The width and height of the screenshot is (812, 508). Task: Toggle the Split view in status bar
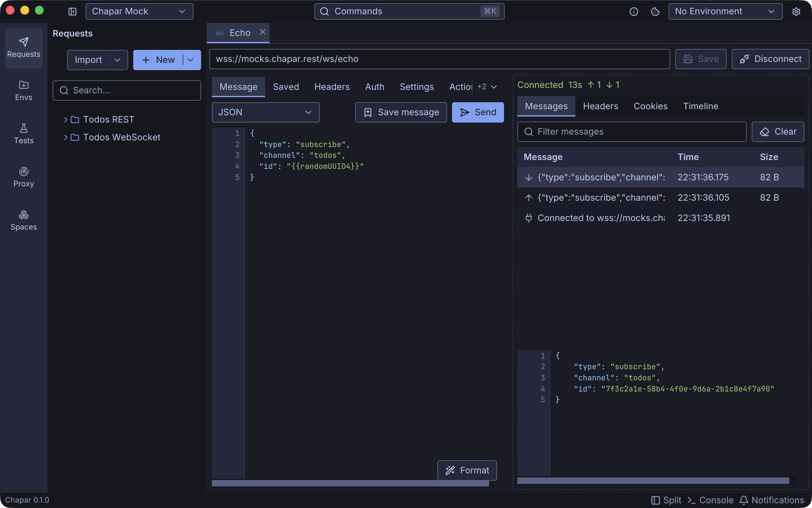click(666, 500)
